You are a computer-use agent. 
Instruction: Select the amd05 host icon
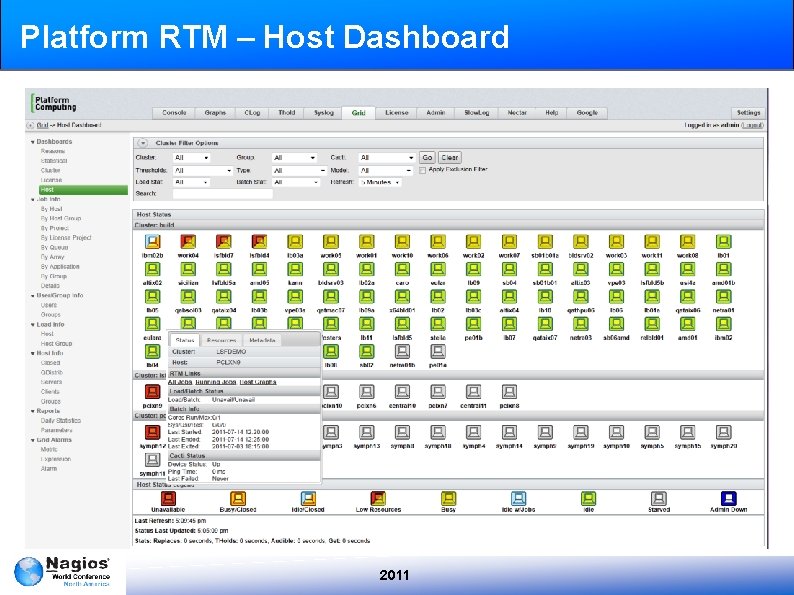(x=259, y=269)
